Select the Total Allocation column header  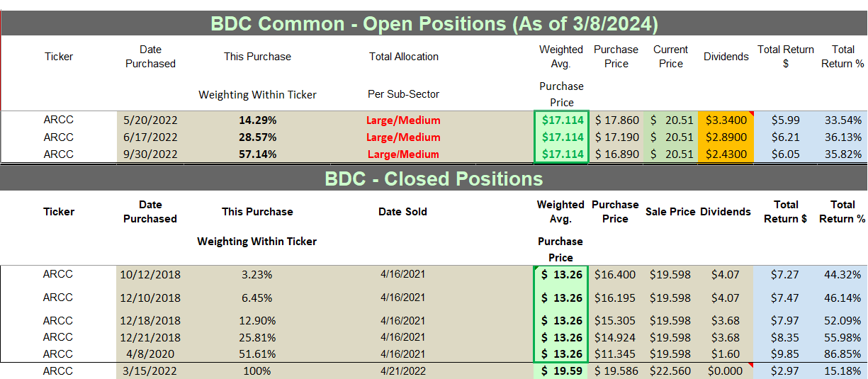[404, 57]
